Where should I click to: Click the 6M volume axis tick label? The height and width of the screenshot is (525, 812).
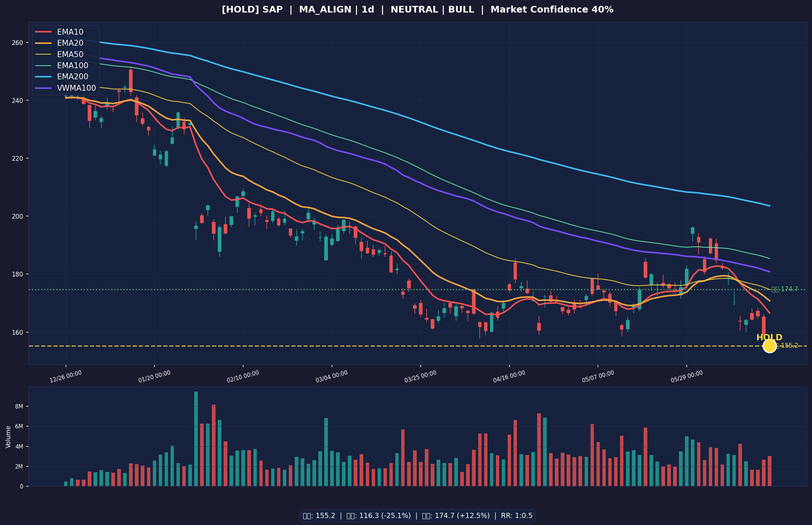pyautogui.click(x=20, y=426)
